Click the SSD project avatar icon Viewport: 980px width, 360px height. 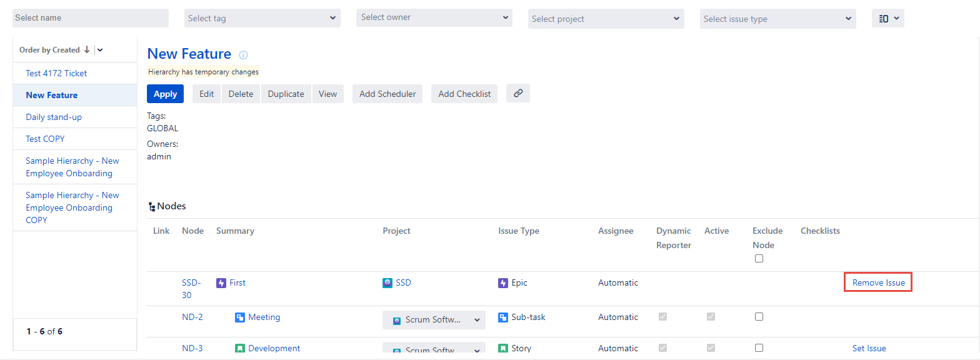(x=387, y=283)
